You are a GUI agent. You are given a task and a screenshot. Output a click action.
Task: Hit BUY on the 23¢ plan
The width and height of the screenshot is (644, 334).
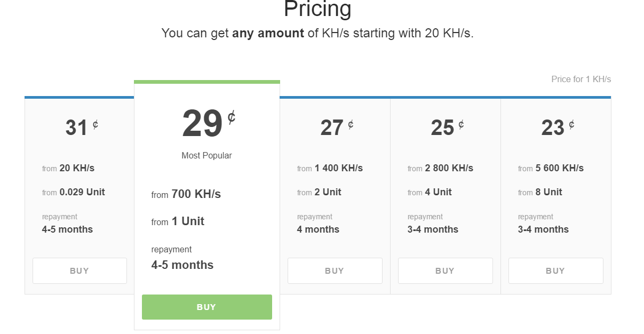point(555,271)
